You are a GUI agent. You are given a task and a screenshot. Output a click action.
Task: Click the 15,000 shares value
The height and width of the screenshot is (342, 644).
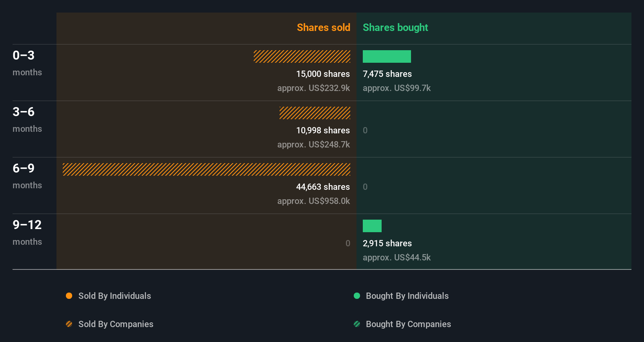(x=323, y=74)
